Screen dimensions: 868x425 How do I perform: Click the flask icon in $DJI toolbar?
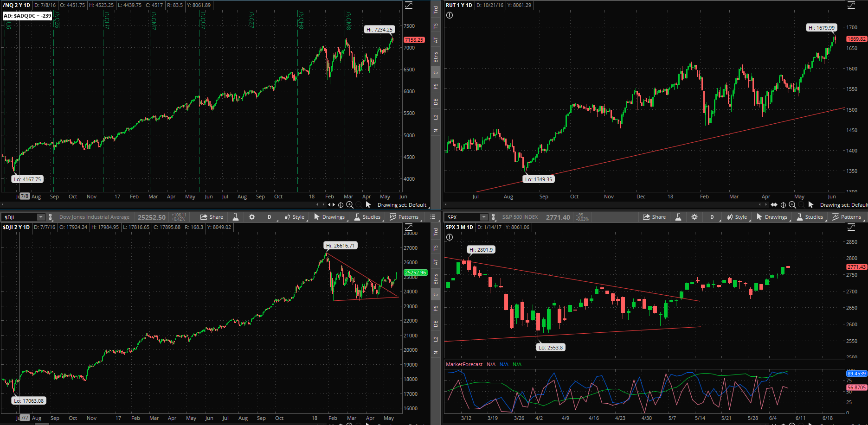(x=236, y=217)
